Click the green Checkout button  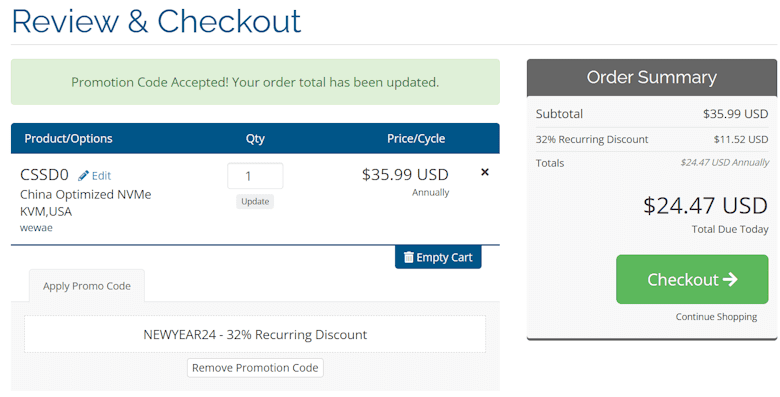tap(692, 279)
